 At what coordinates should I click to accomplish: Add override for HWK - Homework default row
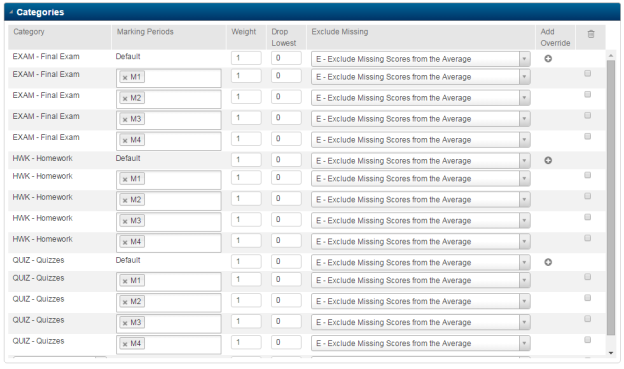pyautogui.click(x=548, y=160)
